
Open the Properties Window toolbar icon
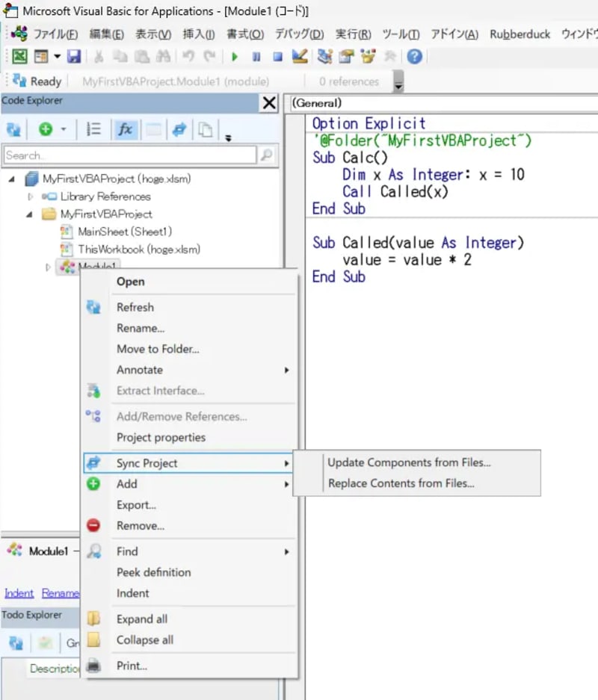click(x=347, y=57)
